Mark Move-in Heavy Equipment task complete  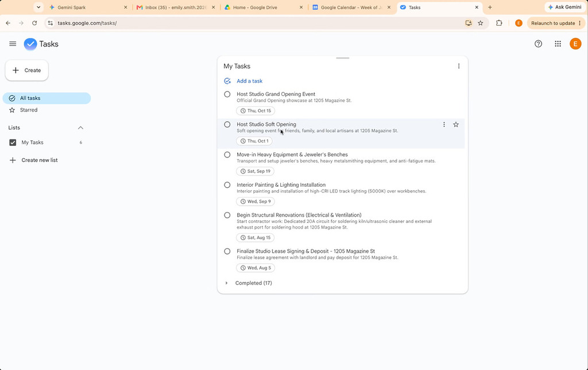[x=227, y=155]
